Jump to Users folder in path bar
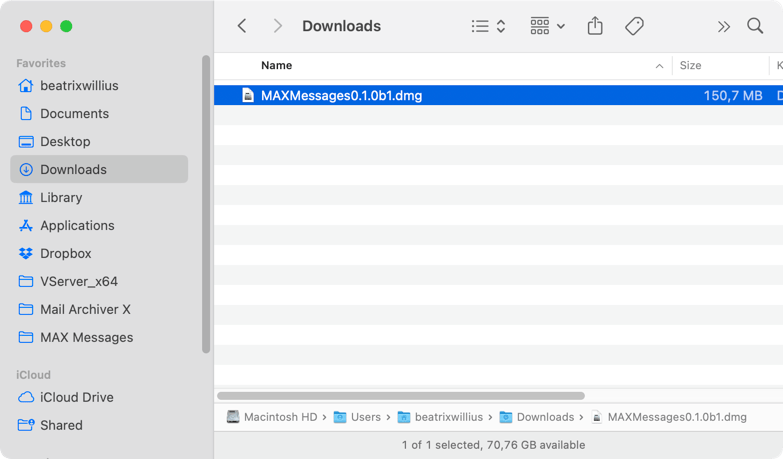This screenshot has height=459, width=783. [x=365, y=417]
